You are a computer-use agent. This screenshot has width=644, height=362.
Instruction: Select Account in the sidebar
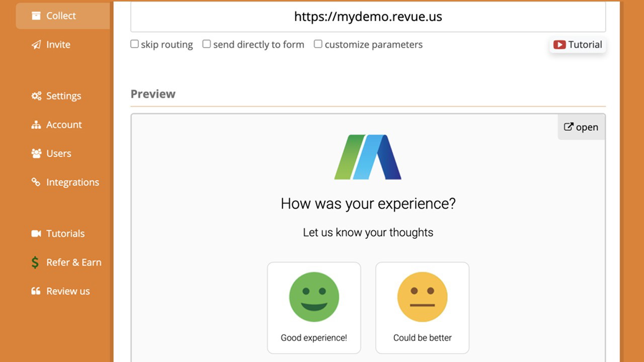pos(63,125)
